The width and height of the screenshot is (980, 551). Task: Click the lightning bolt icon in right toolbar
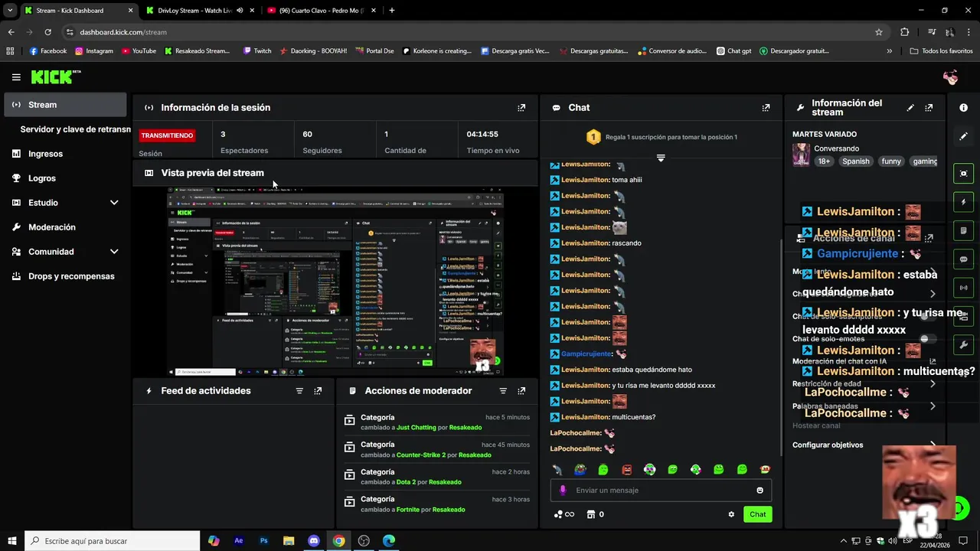click(964, 202)
